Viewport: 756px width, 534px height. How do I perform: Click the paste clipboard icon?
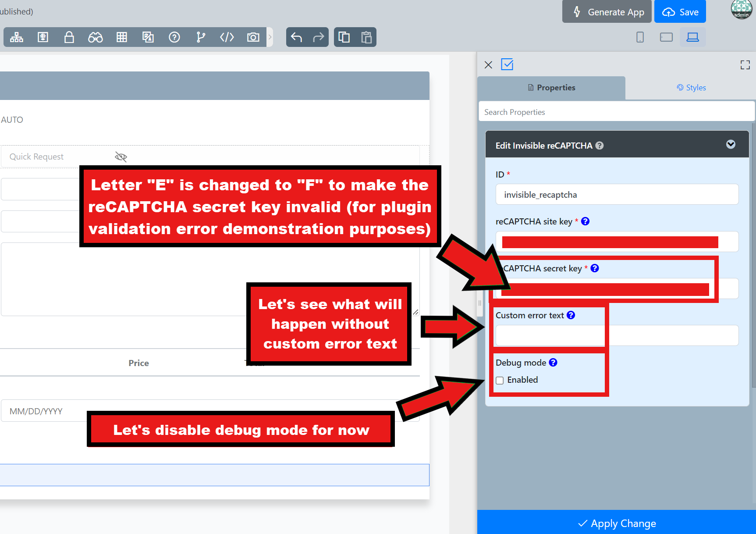click(366, 37)
